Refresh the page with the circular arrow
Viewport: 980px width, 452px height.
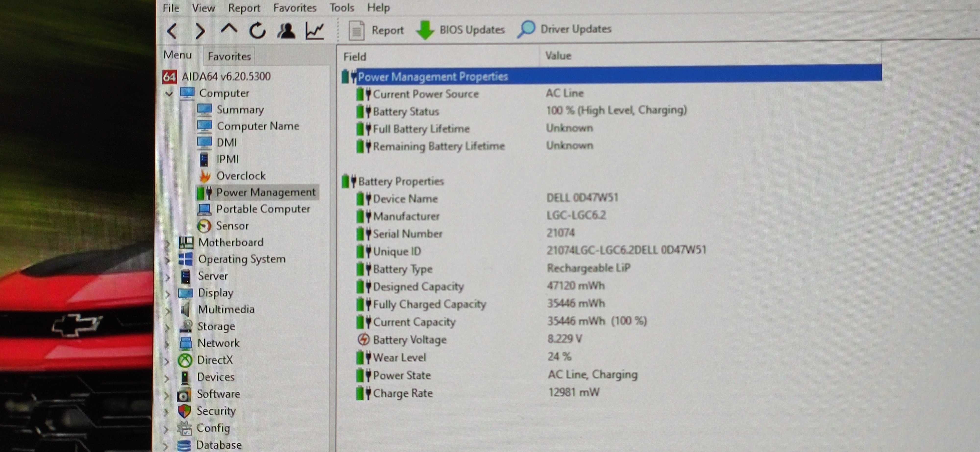click(257, 30)
